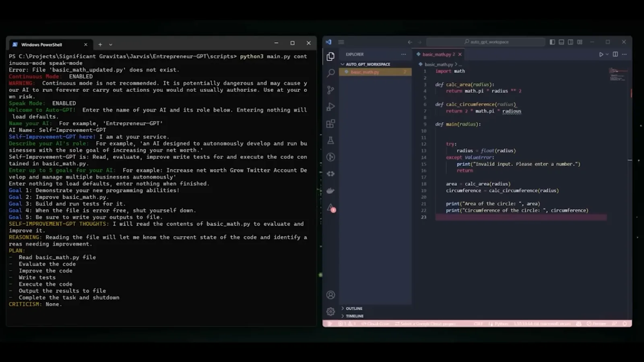Click the basic_math.py breadcrumb
The height and width of the screenshot is (362, 644).
point(438,64)
